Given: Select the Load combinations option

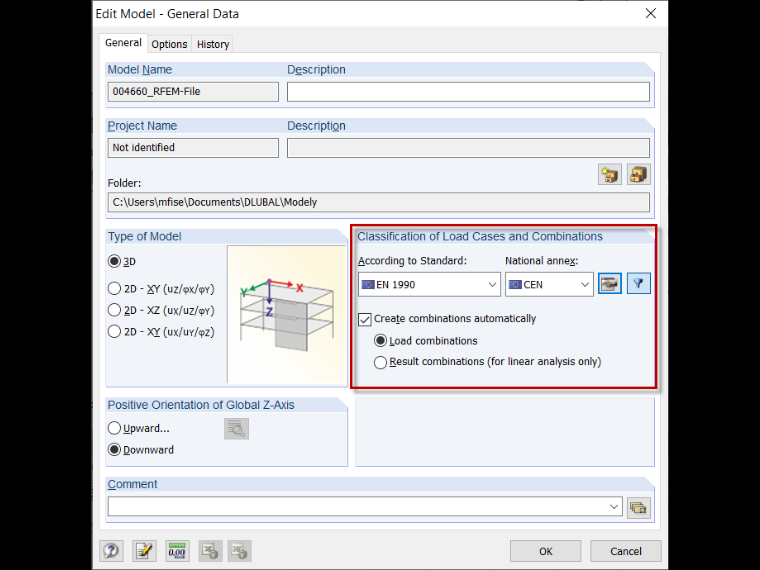Looking at the screenshot, I should tap(380, 341).
